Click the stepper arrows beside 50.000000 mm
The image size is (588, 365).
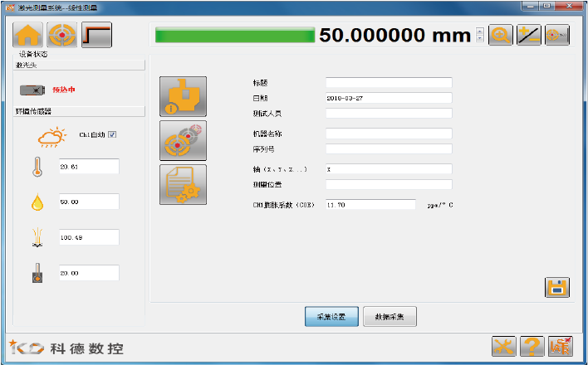[480, 36]
